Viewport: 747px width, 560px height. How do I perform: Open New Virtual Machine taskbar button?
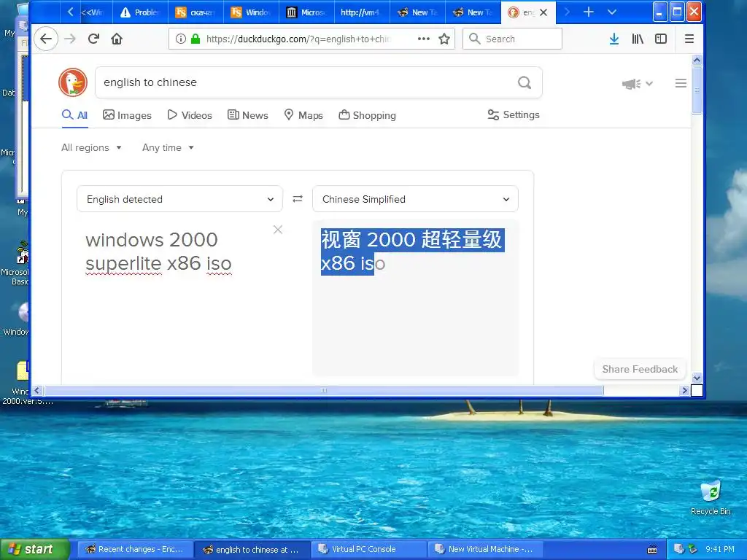[x=486, y=550]
